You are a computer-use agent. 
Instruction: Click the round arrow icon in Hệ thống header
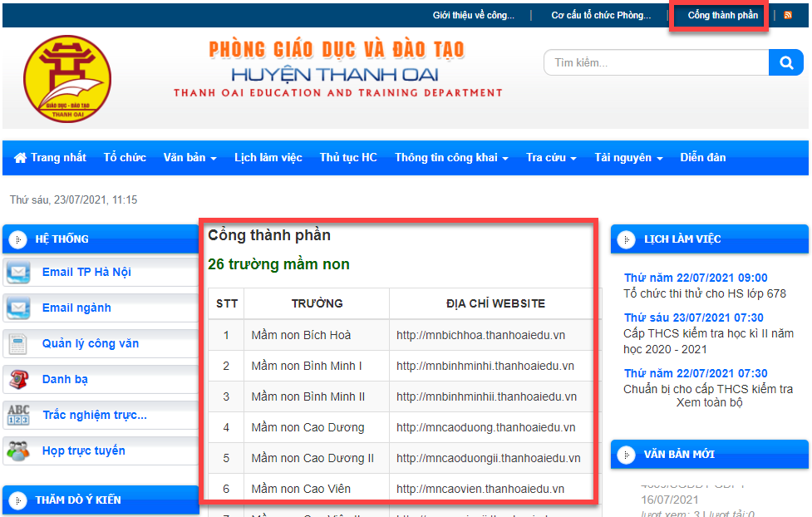[x=18, y=239]
